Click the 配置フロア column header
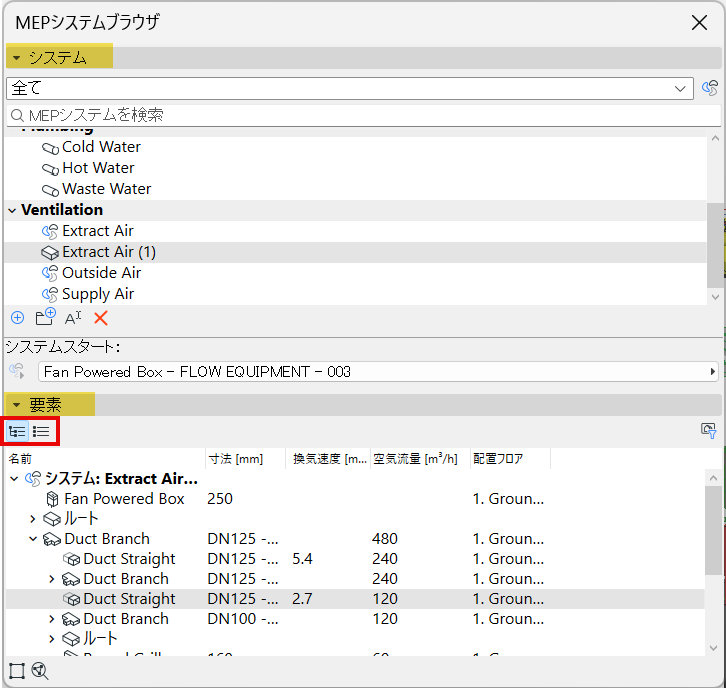 click(x=510, y=459)
